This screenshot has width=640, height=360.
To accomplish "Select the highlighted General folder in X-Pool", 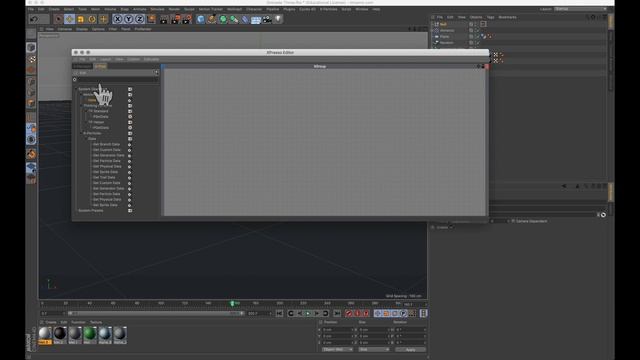I will tap(92, 100).
